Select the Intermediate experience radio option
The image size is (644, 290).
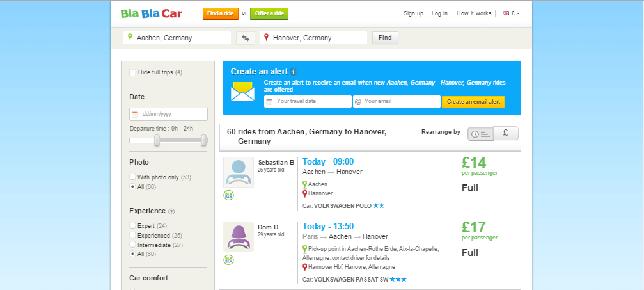(x=132, y=245)
